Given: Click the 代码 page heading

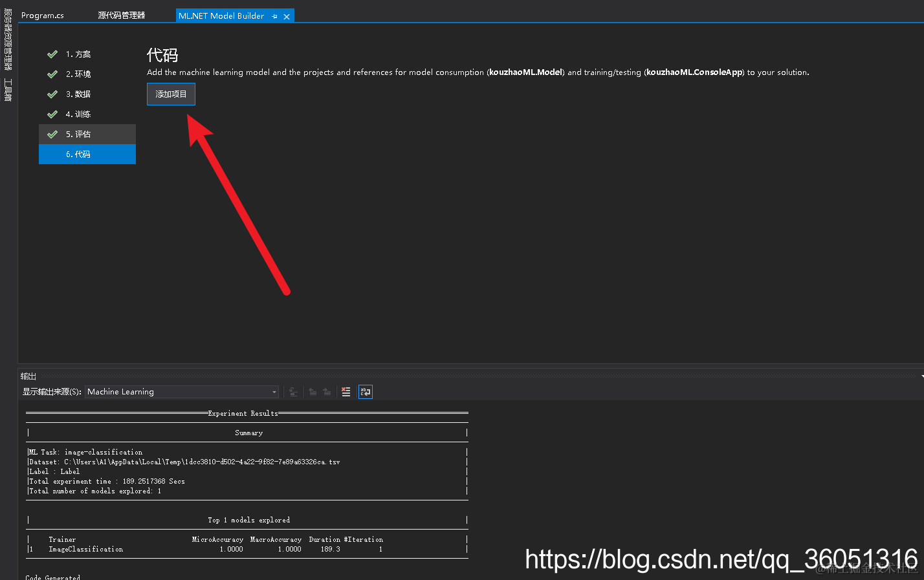Looking at the screenshot, I should pyautogui.click(x=162, y=55).
